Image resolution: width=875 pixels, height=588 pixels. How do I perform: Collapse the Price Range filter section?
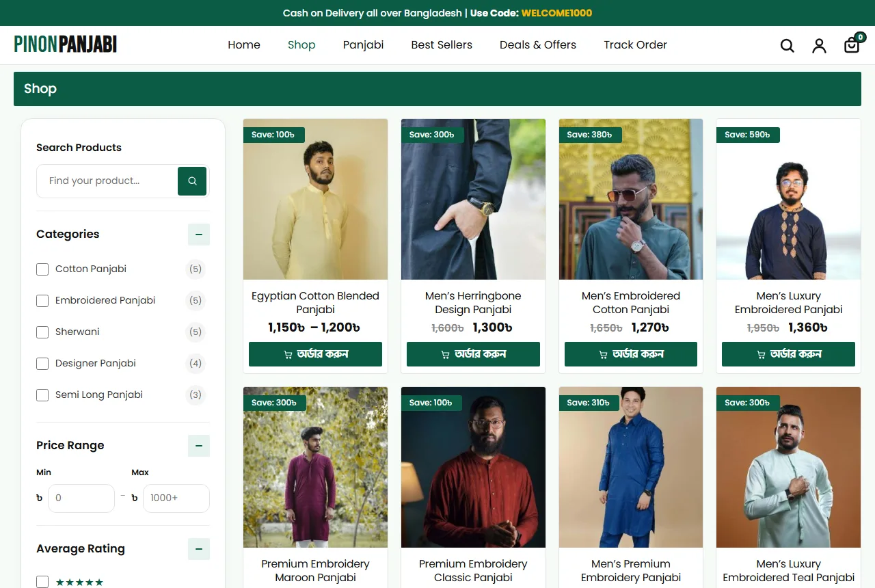click(x=199, y=446)
